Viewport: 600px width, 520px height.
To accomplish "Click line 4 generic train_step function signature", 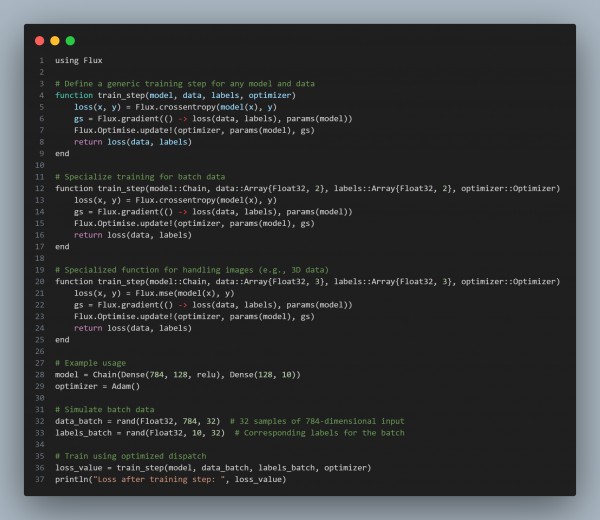I will [175, 95].
